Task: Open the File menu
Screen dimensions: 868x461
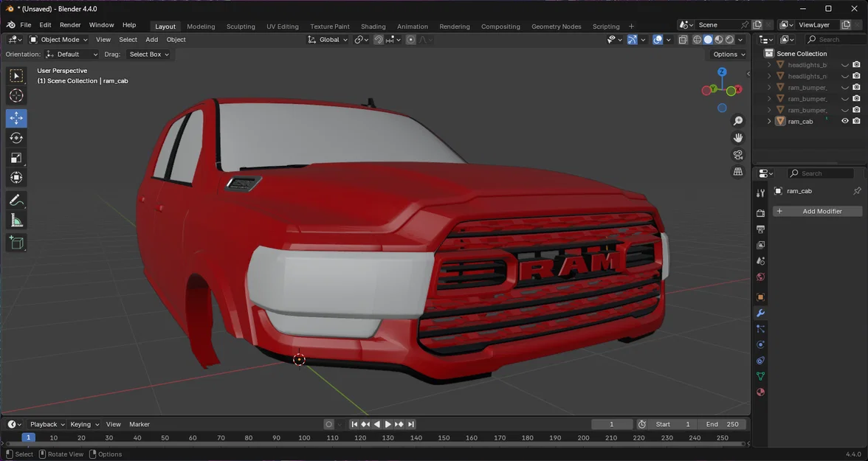Action: tap(25, 25)
